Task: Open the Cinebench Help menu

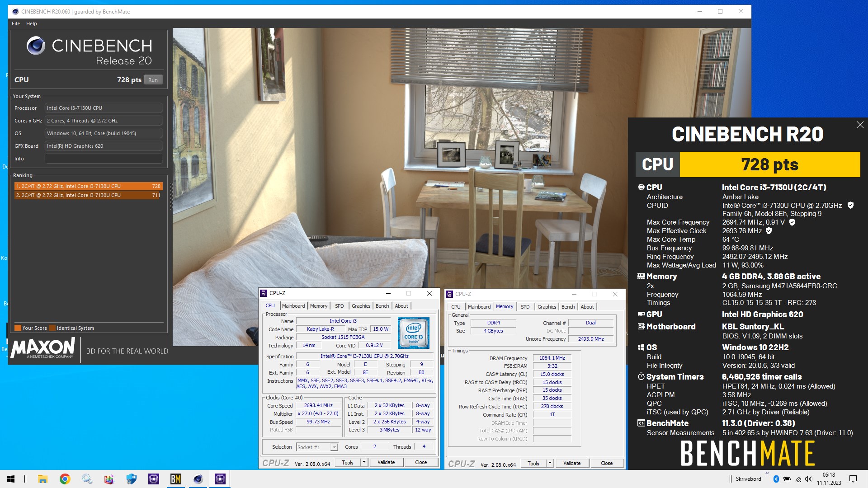Action: pos(32,23)
